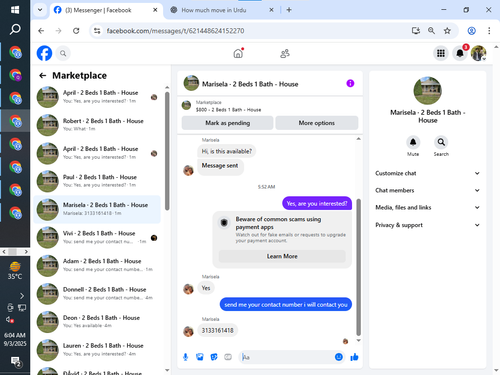Expand Chat members section
Screen dimensions: 500x375
click(428, 190)
